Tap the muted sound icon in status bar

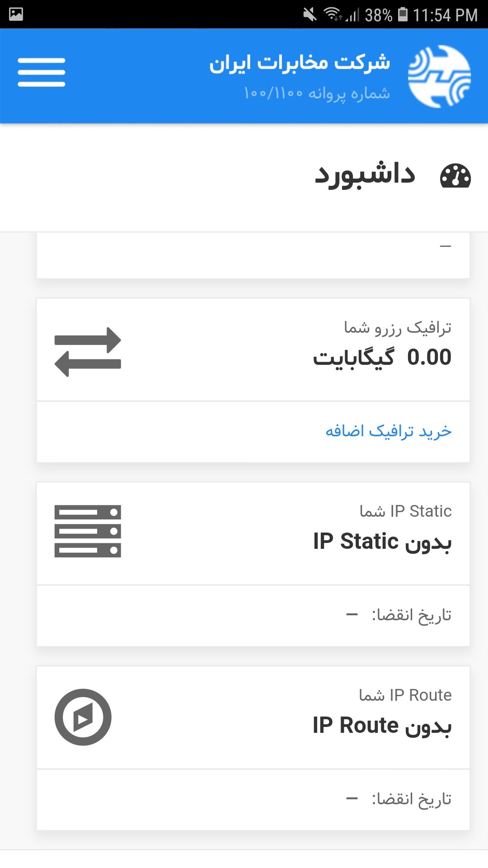(x=310, y=14)
